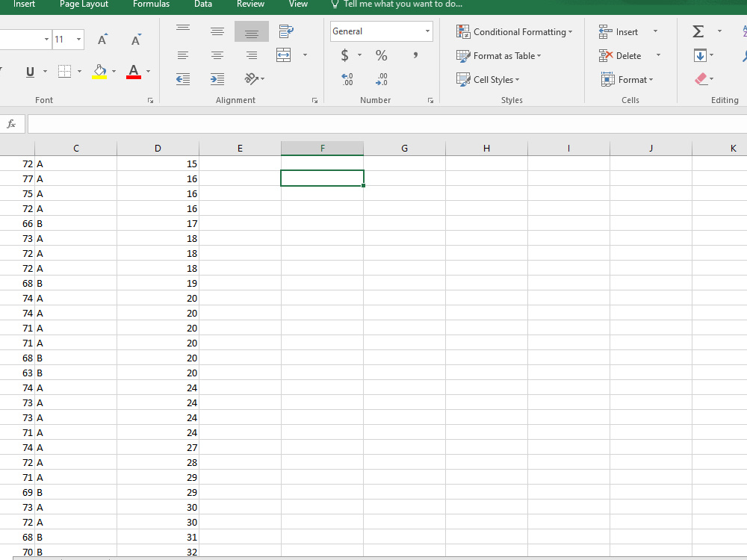Open the Page Layout tab
Image resolution: width=747 pixels, height=560 pixels.
(x=84, y=4)
